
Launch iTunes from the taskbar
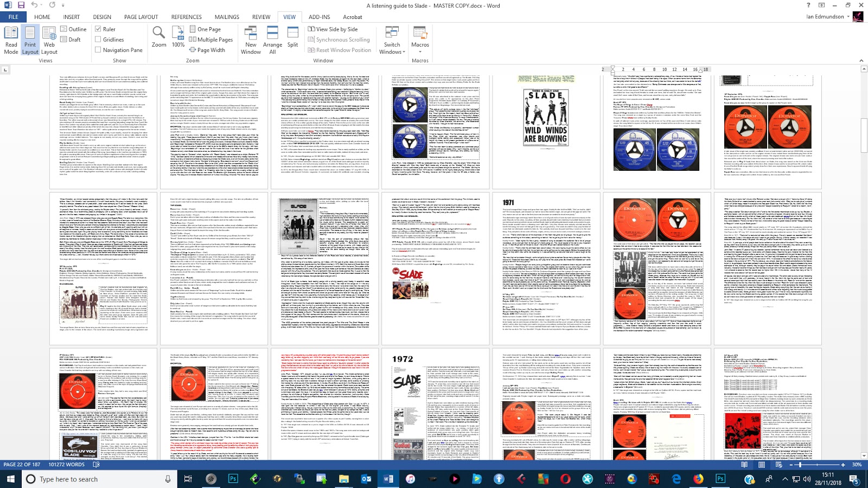click(410, 479)
